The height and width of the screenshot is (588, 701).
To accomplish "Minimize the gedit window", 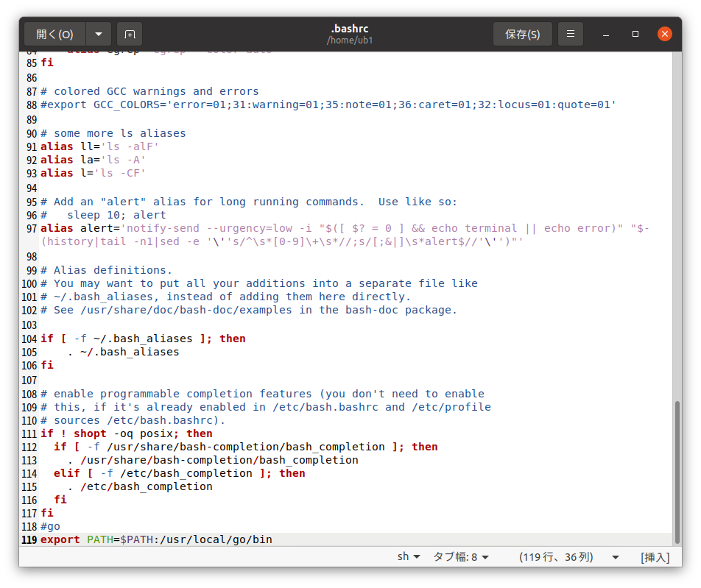I will [x=606, y=35].
